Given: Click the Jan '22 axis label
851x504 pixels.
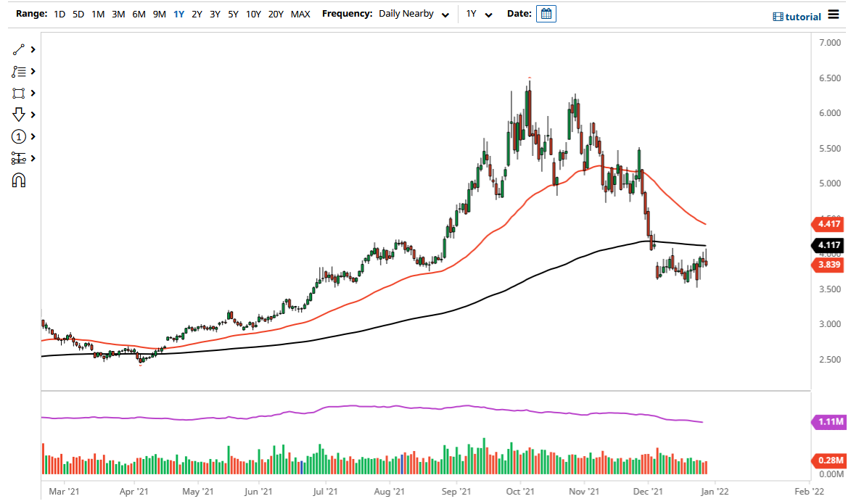Looking at the screenshot, I should pyautogui.click(x=715, y=492).
